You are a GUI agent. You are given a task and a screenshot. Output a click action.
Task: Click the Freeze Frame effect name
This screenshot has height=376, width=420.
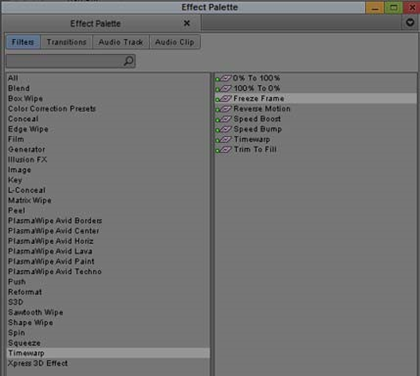click(259, 99)
